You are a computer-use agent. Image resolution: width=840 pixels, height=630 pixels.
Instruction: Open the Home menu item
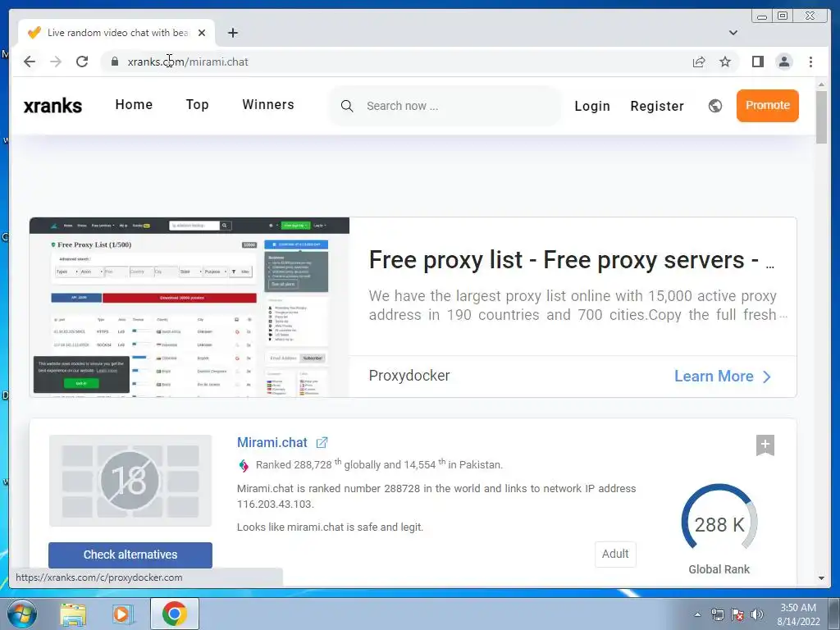click(134, 104)
